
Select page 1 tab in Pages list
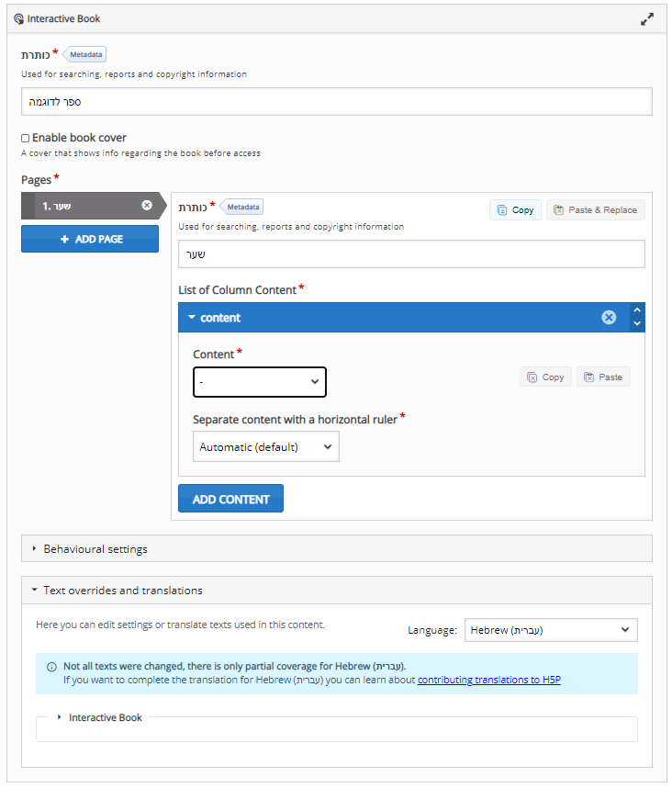tap(83, 206)
